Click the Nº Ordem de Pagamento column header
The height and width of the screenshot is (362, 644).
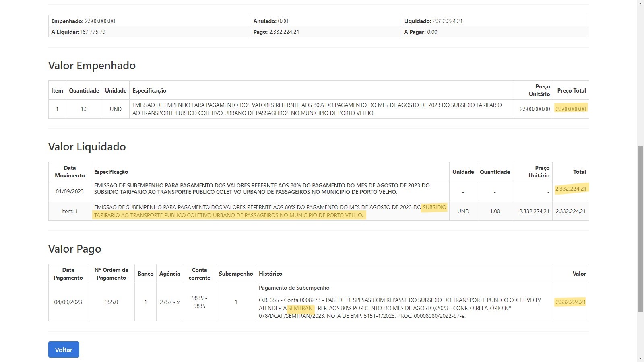111,274
